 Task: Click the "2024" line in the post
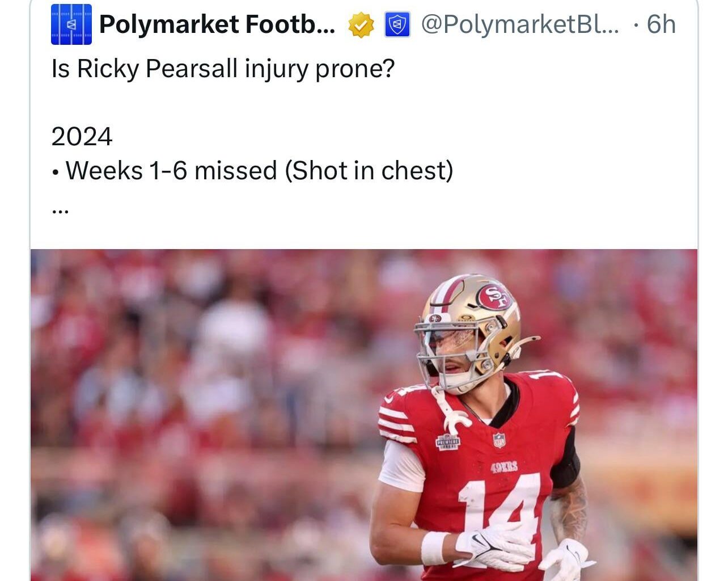[x=82, y=137]
